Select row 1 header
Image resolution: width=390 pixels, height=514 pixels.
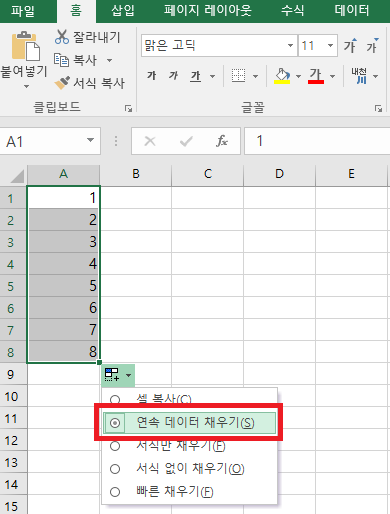[13, 198]
